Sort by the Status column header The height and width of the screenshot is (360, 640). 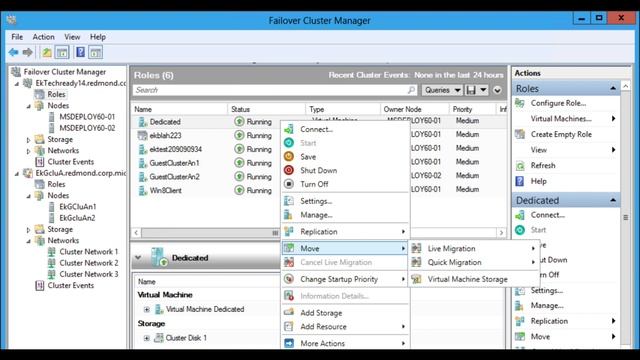[x=266, y=109]
